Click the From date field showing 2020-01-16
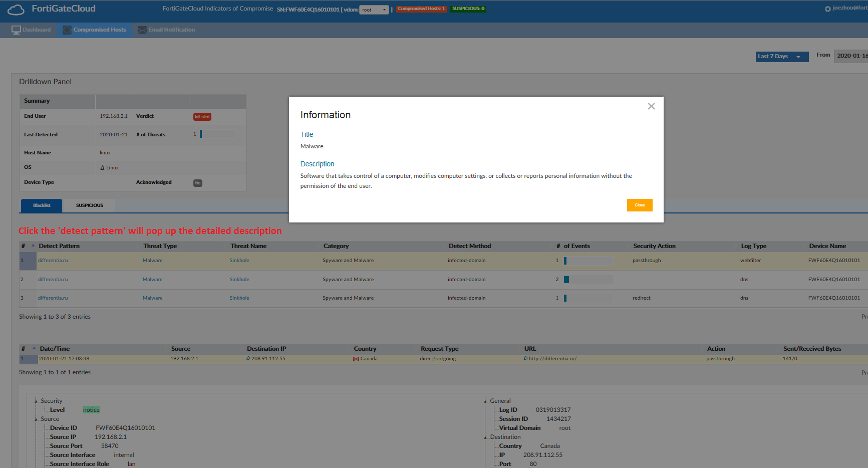 pyautogui.click(x=855, y=56)
